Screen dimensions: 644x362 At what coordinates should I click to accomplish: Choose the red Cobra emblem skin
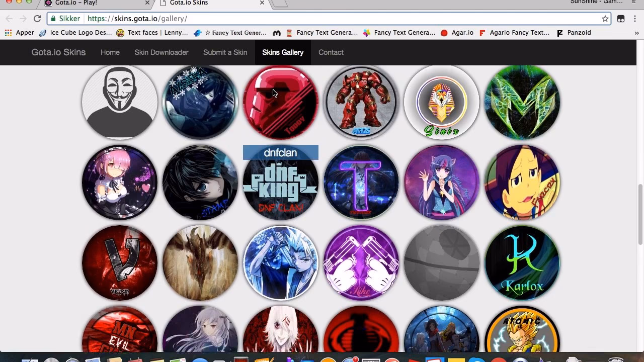coord(361,329)
